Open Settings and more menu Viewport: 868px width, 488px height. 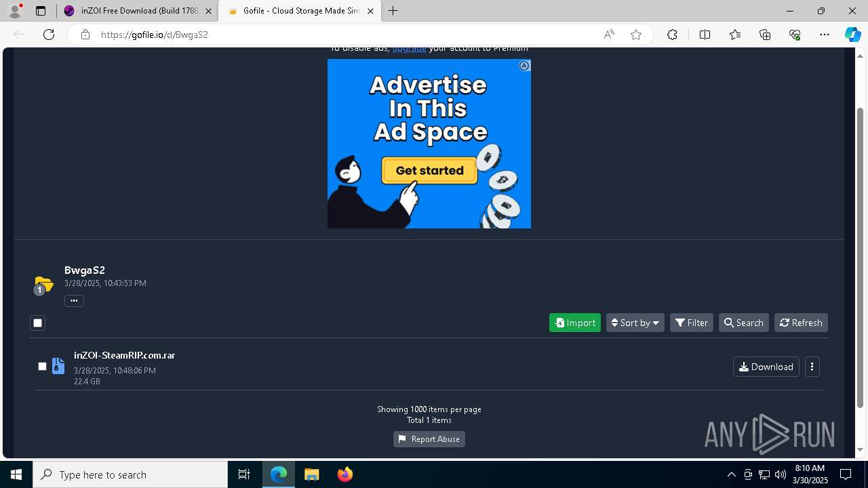point(825,35)
